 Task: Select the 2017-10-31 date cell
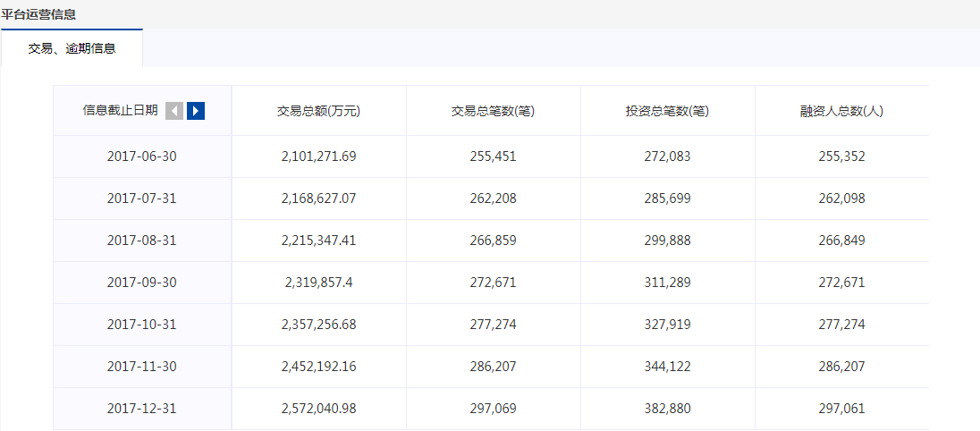(x=141, y=325)
